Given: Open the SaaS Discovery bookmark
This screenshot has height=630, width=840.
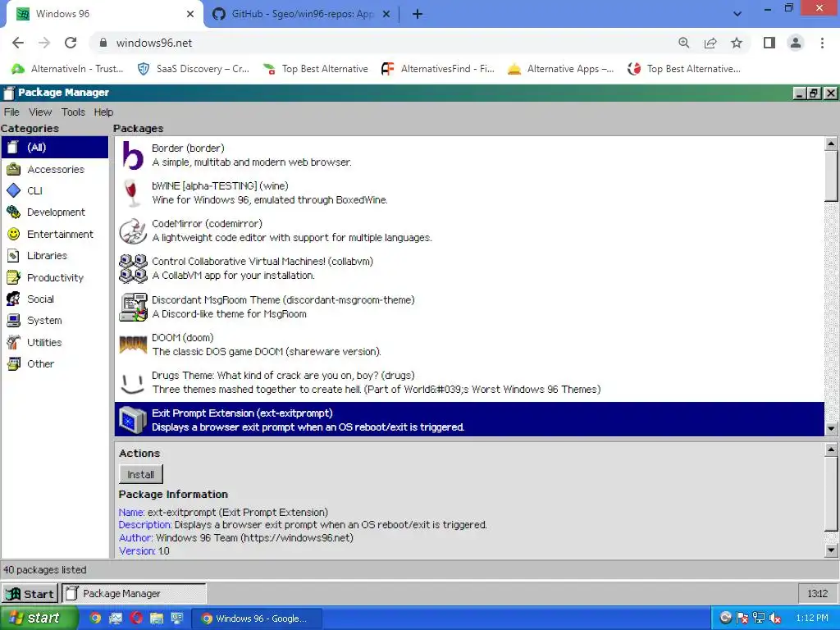Looking at the screenshot, I should coord(194,69).
